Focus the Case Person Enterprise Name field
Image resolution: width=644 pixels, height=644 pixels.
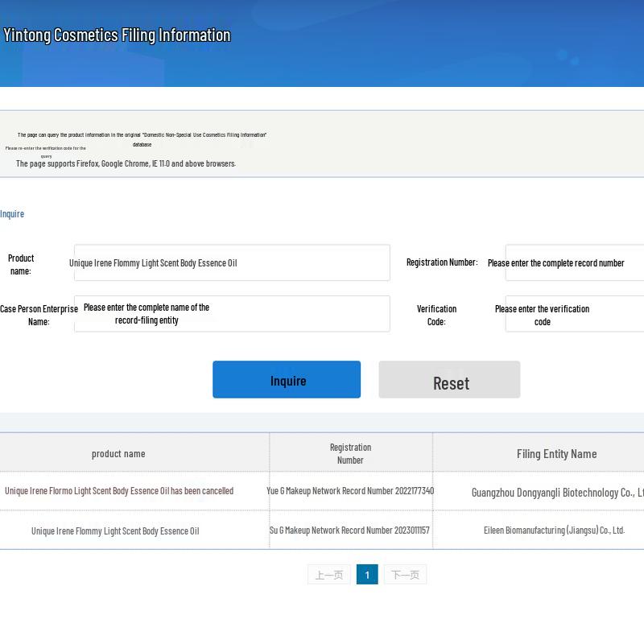[232, 314]
